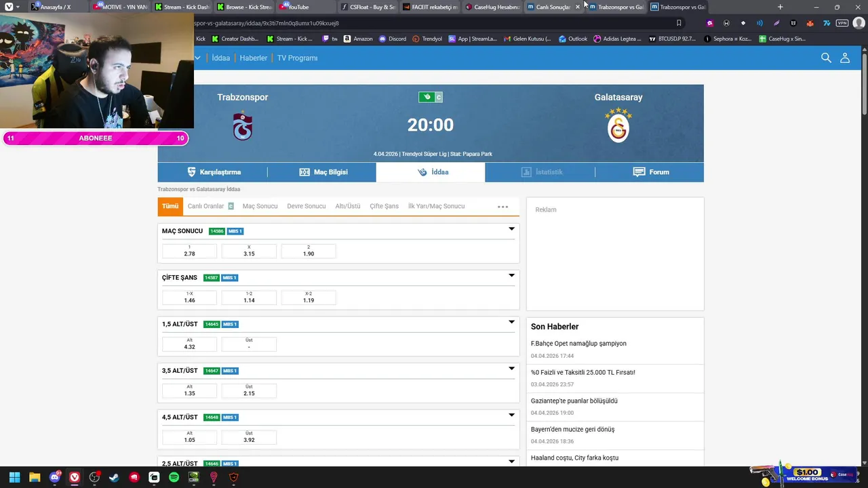The image size is (868, 488).
Task: Pick 4,5 Üst odds 3.92
Action: [249, 437]
